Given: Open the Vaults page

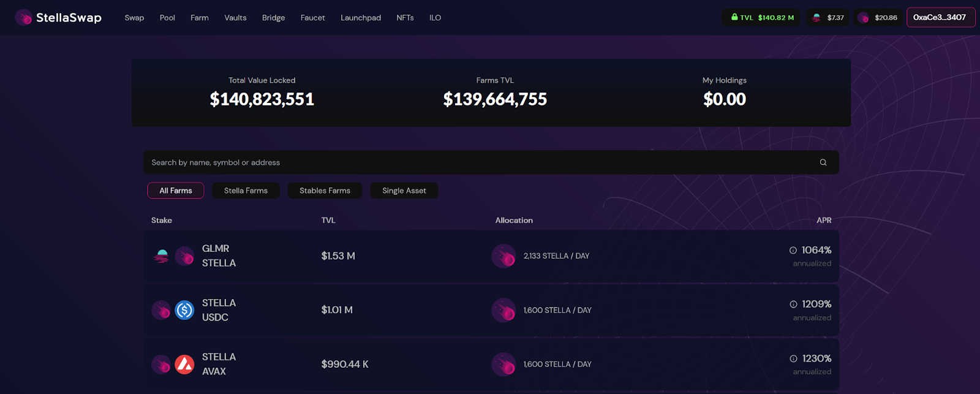Looking at the screenshot, I should (x=235, y=18).
